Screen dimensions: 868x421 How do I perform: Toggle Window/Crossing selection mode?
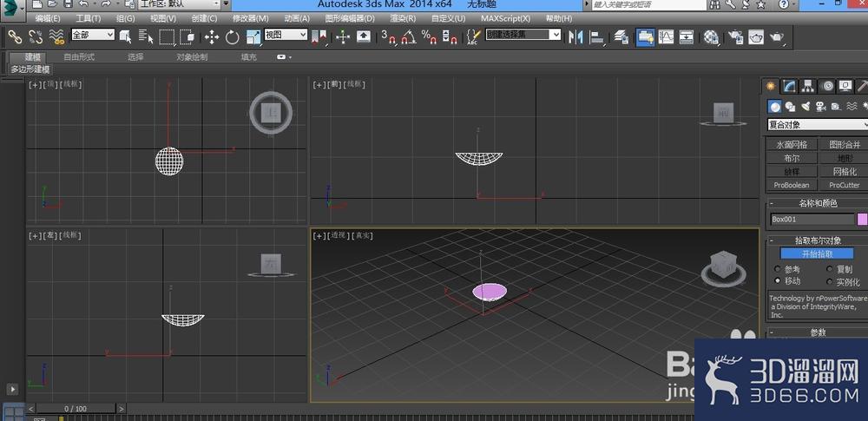click(x=187, y=37)
